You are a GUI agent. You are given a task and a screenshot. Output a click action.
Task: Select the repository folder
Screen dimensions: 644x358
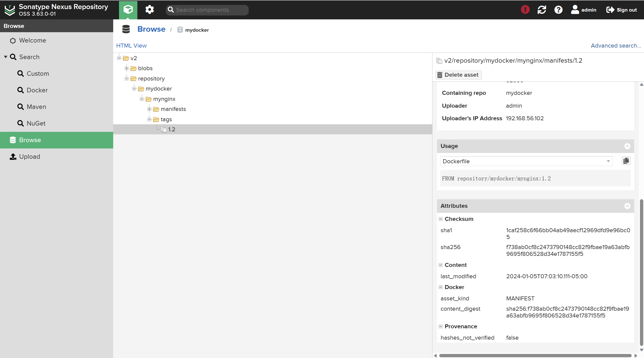(x=151, y=78)
